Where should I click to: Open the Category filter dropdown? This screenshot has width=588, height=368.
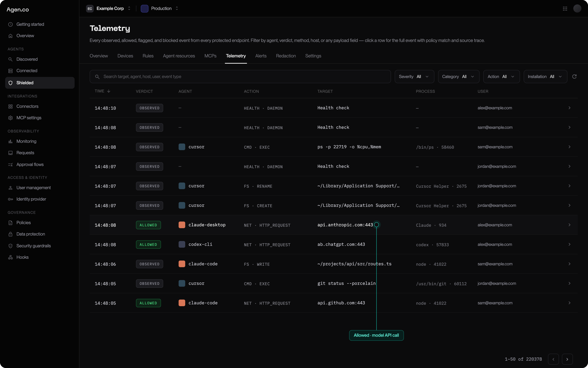(x=458, y=77)
